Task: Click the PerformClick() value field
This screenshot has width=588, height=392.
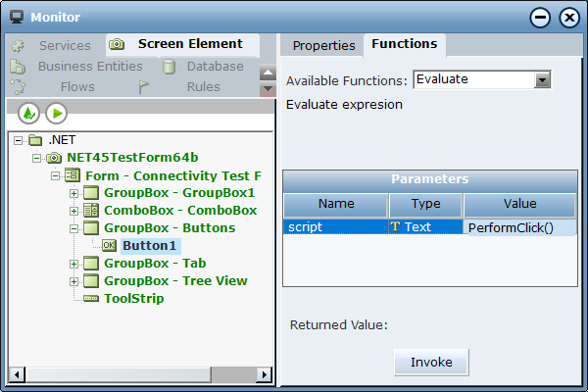Action: [519, 227]
